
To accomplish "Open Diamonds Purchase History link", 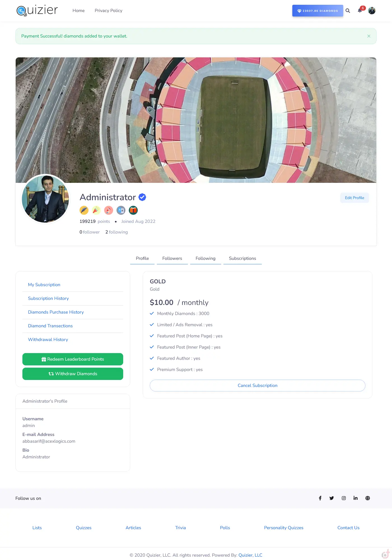I will [x=56, y=312].
